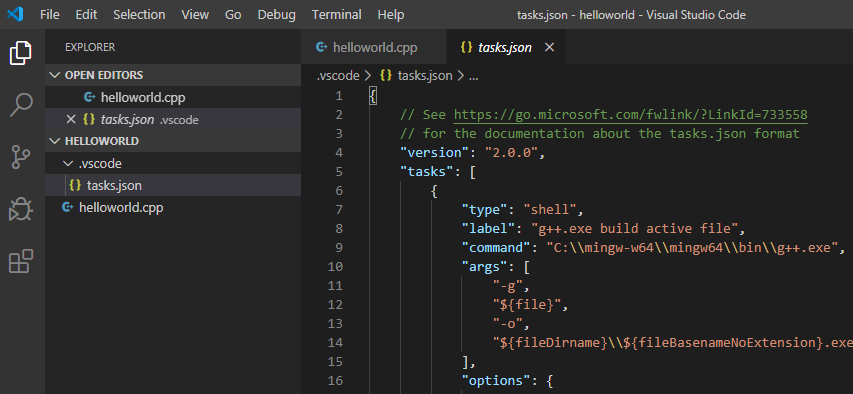Click the mingw64 g++.exe path string
Image resolution: width=853 pixels, height=394 pixels.
tap(691, 248)
